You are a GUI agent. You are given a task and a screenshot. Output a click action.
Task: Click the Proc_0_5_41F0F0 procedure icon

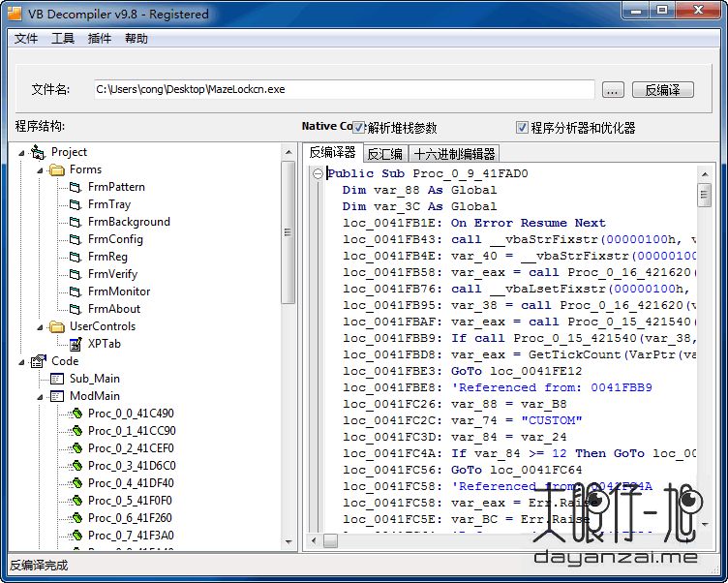coord(76,501)
